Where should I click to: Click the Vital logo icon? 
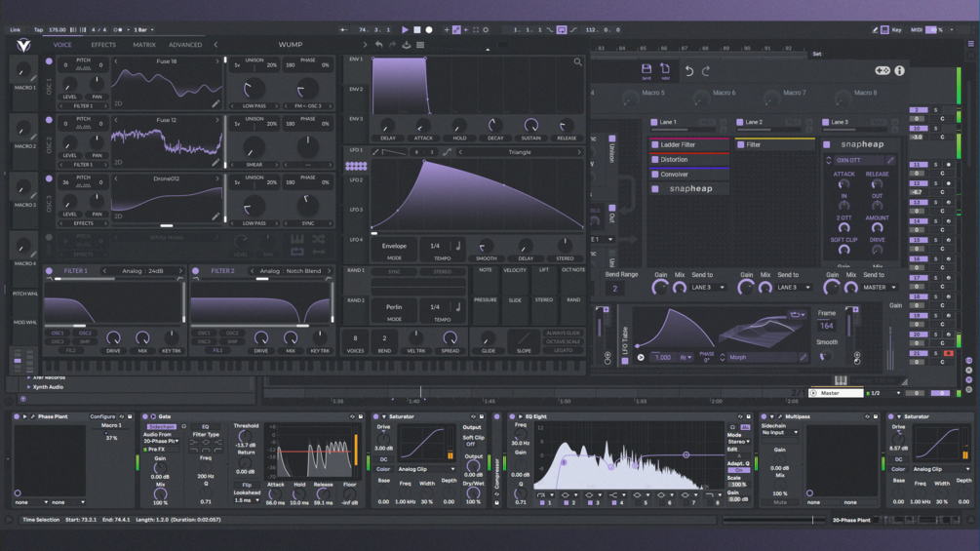(x=23, y=45)
